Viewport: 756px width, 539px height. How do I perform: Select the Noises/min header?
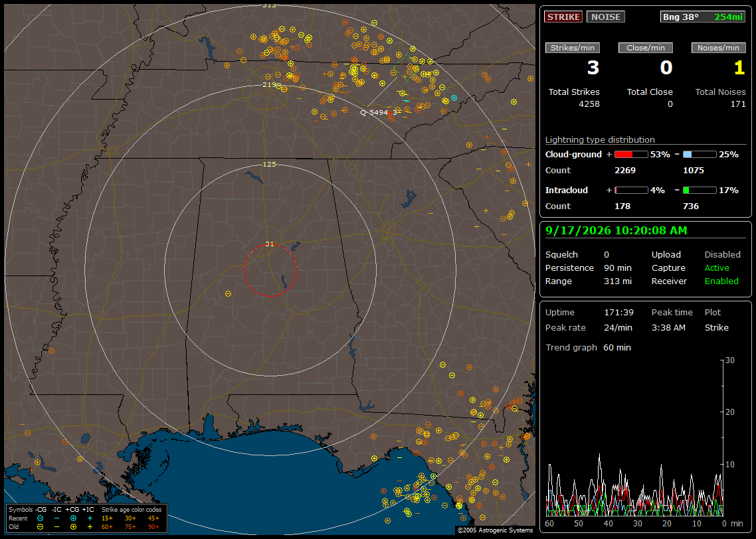pos(718,48)
